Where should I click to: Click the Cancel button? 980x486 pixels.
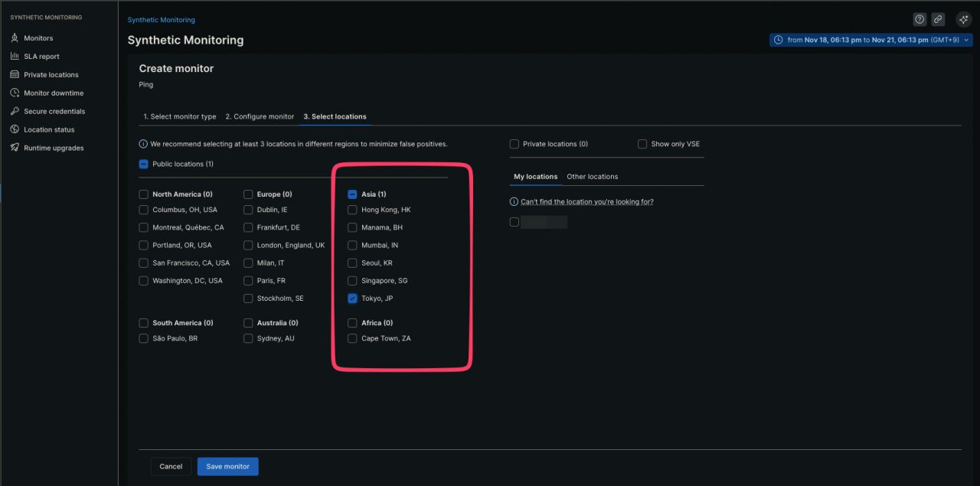(171, 467)
